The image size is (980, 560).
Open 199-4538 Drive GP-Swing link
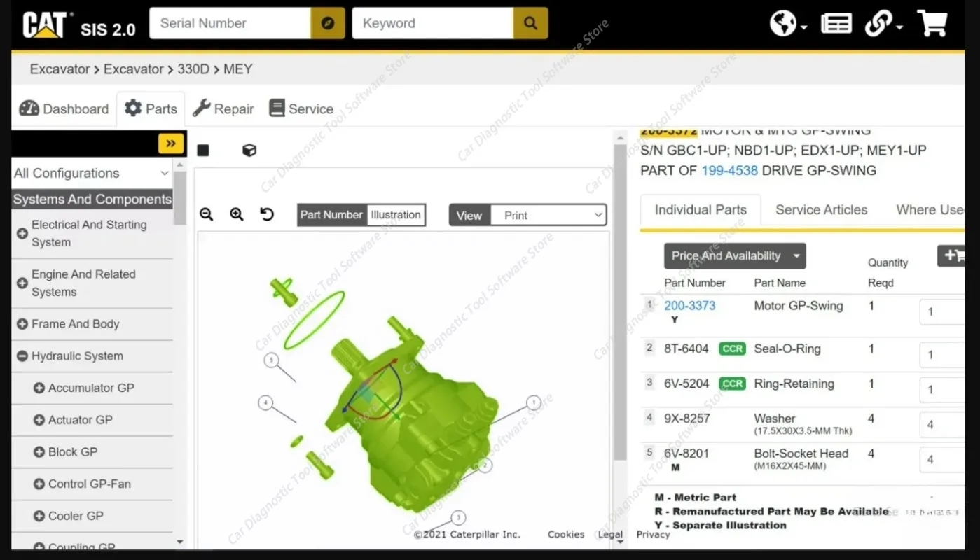[730, 170]
